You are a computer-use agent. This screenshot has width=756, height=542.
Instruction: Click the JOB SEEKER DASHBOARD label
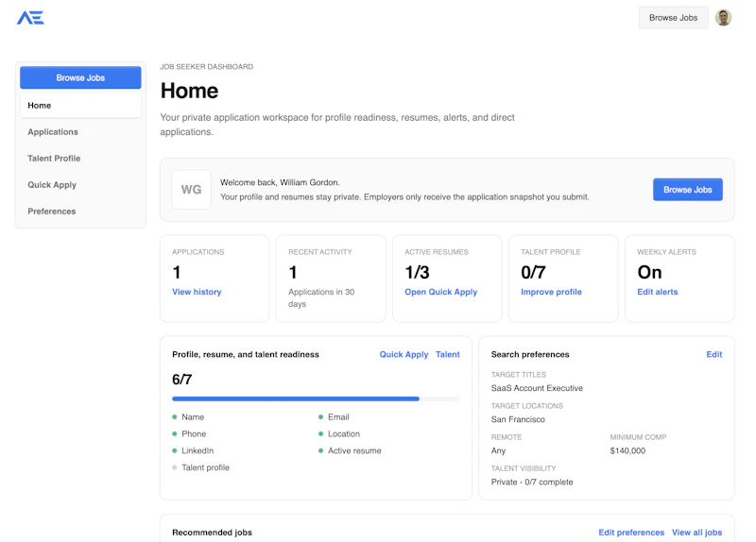[x=206, y=67]
